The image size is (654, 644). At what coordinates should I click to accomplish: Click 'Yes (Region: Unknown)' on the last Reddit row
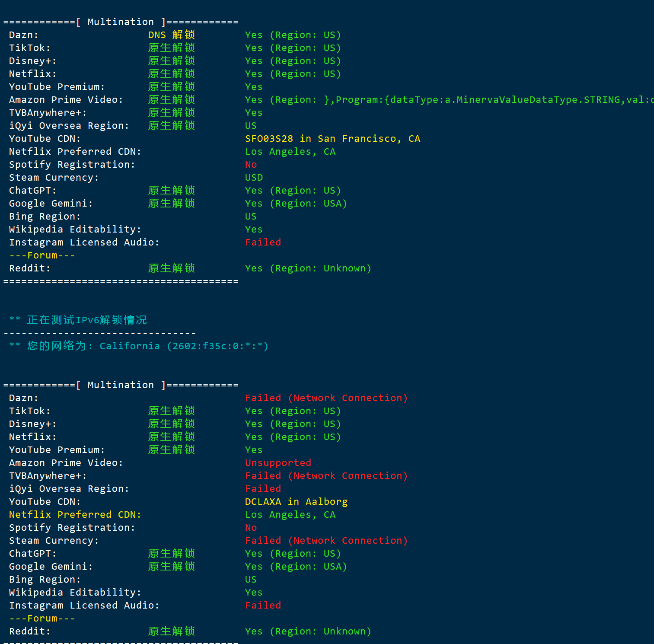tap(308, 631)
